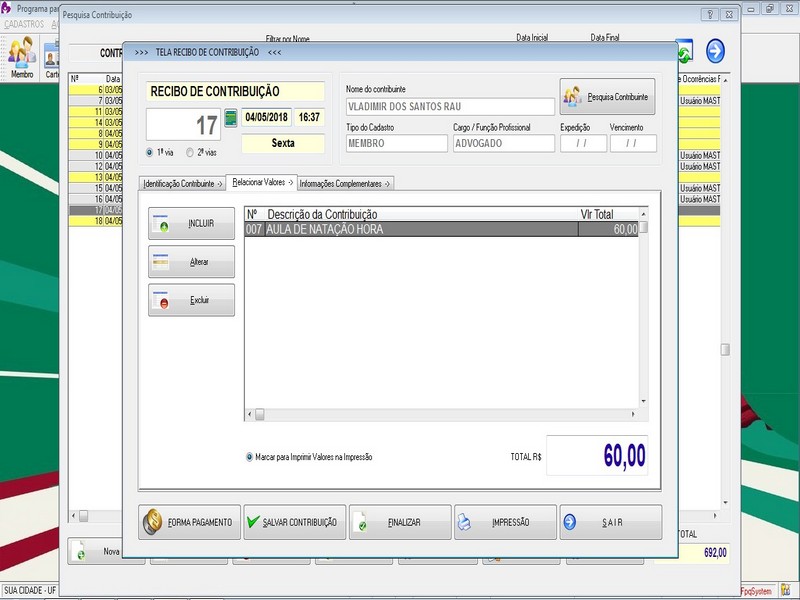This screenshot has width=800, height=600.
Task: Click FINALIZAR button
Action: point(400,522)
